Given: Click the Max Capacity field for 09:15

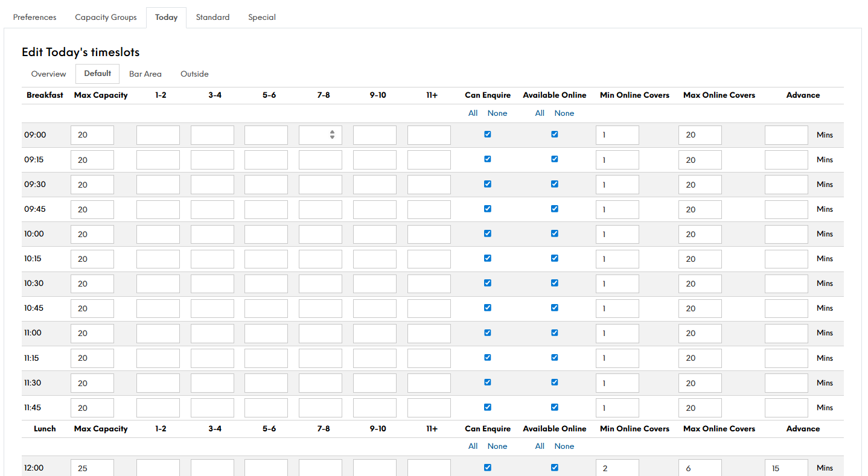Looking at the screenshot, I should point(92,160).
